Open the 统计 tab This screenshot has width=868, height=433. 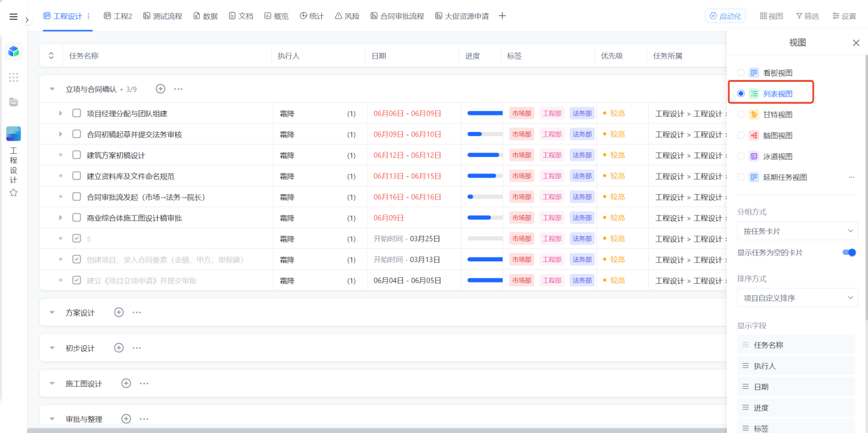(x=311, y=16)
